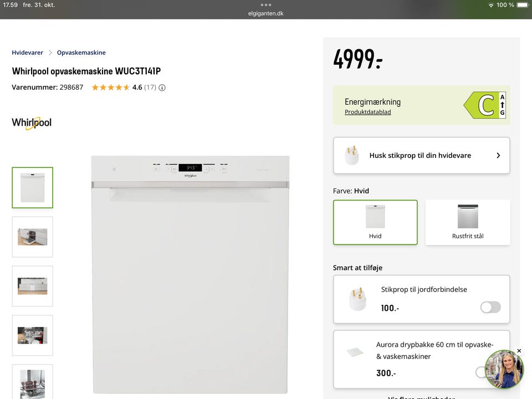The width and height of the screenshot is (532, 399).
Task: View the fourth product thumbnail image
Action: 32,335
